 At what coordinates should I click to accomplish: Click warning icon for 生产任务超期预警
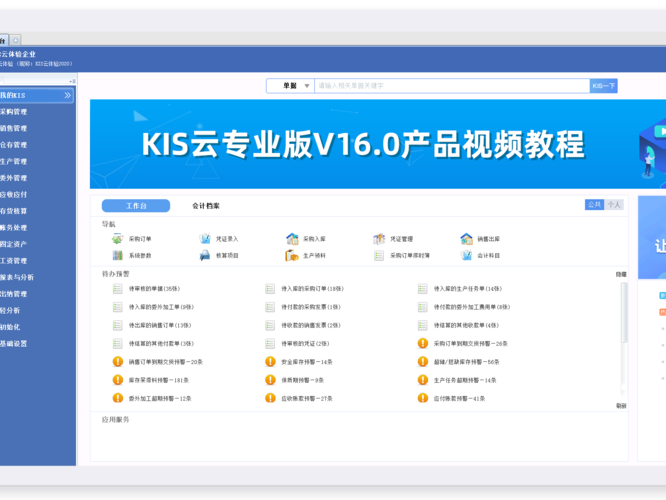tap(423, 380)
